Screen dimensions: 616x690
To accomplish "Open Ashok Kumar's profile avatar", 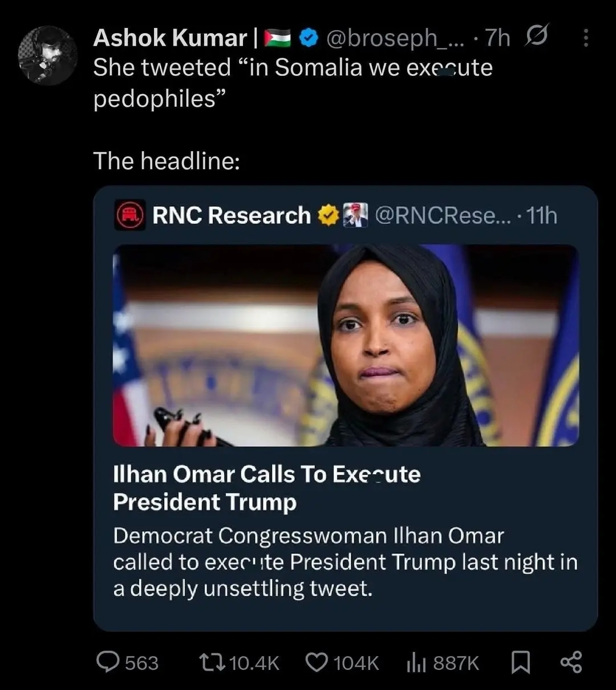I will 47,55.
